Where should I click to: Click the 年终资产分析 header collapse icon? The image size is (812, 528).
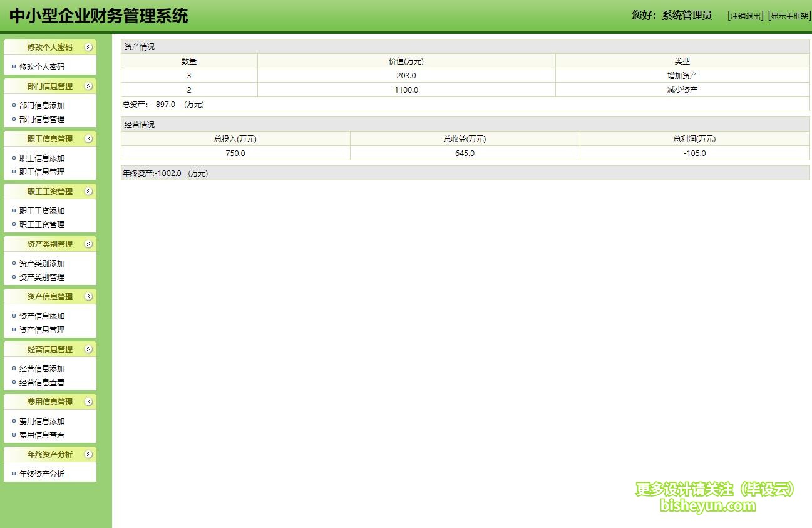[x=88, y=455]
